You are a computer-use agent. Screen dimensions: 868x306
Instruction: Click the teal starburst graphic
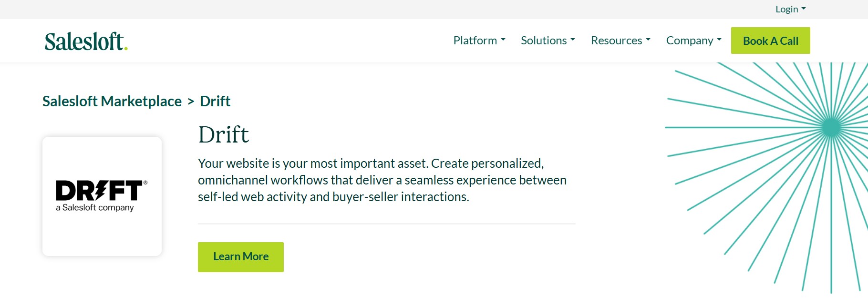click(x=766, y=177)
